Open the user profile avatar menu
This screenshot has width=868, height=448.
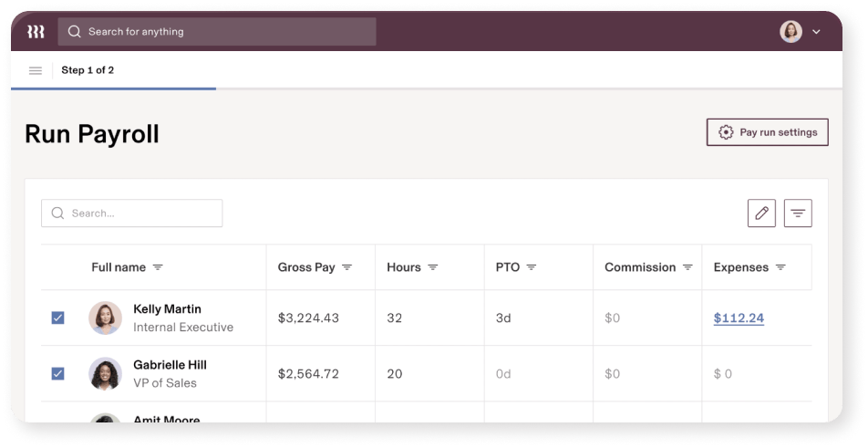791,32
